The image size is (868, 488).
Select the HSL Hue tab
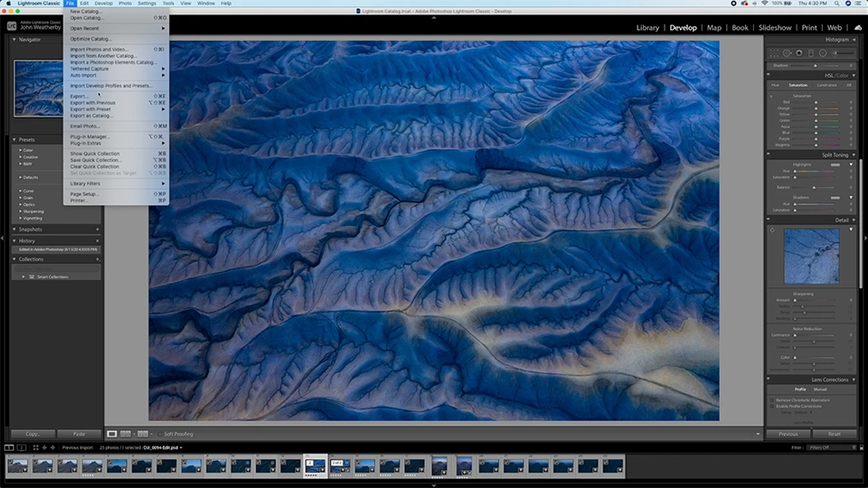click(775, 85)
